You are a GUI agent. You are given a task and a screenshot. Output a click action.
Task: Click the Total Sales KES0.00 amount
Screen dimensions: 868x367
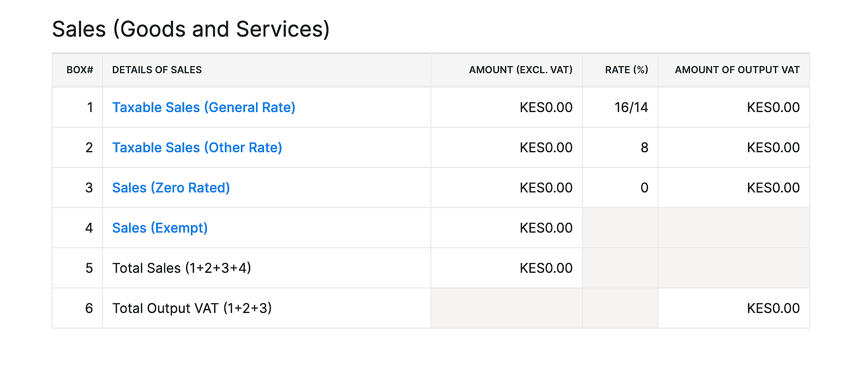coord(546,268)
